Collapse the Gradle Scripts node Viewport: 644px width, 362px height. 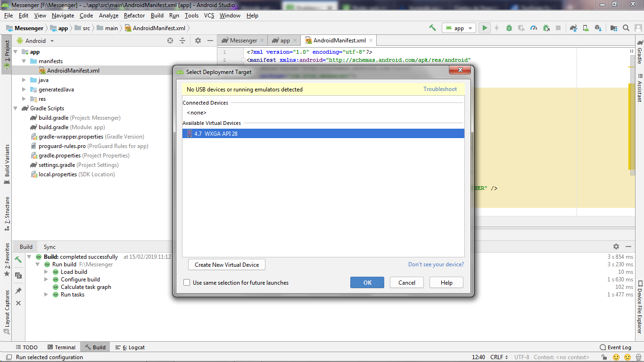pos(16,108)
